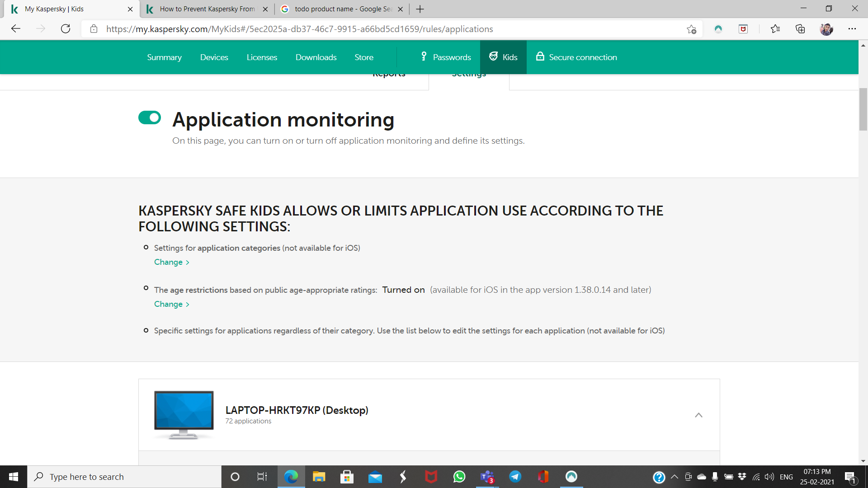
Task: Click the page vertical scrollbar thumb
Action: coord(863,108)
